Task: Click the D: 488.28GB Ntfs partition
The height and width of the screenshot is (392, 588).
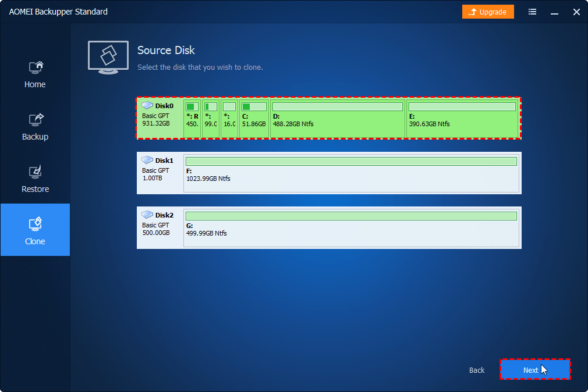Action: (338, 119)
